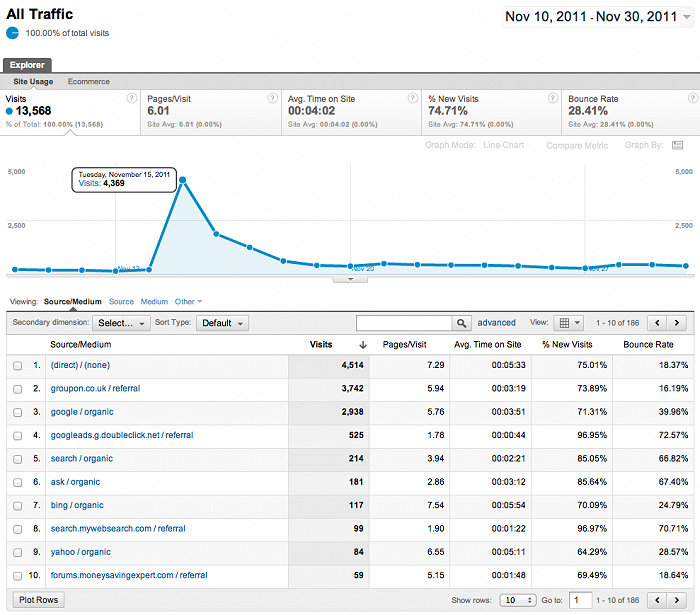
Task: Click the Visits sort descending arrow
Action: pos(363,345)
